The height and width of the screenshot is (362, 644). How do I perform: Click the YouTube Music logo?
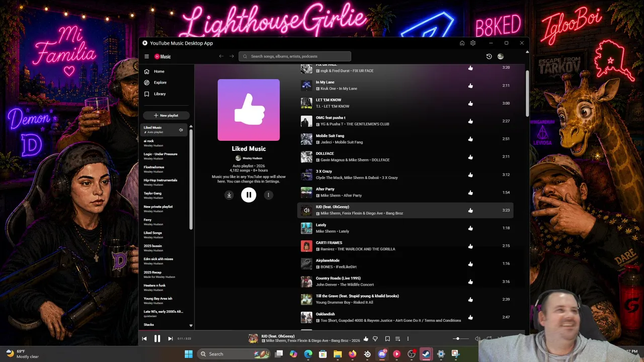pyautogui.click(x=163, y=57)
